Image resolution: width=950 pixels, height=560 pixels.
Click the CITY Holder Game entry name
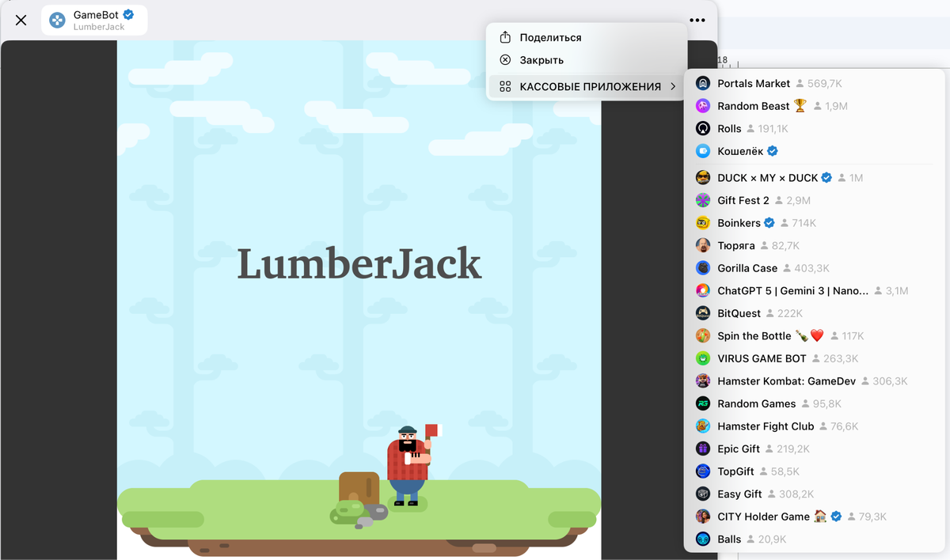(x=763, y=516)
